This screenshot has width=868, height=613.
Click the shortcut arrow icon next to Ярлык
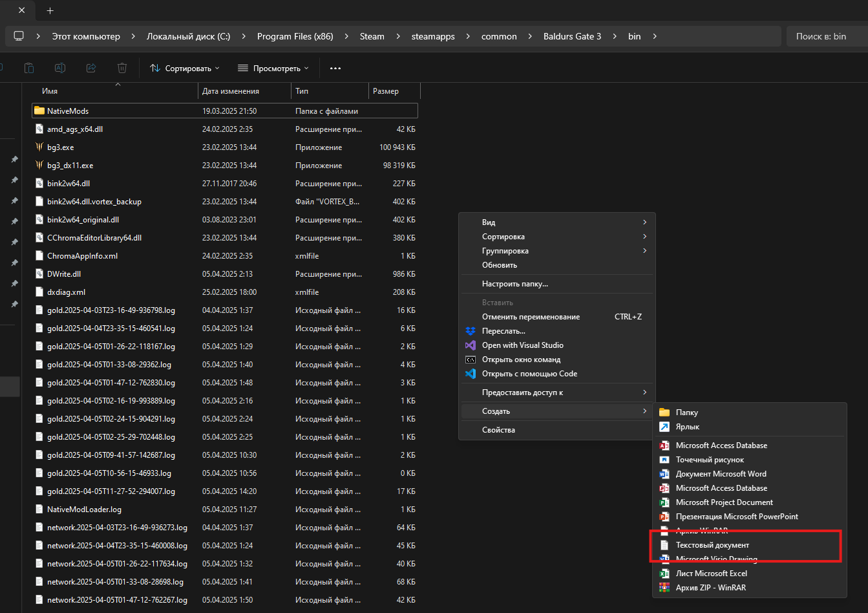[x=664, y=427]
